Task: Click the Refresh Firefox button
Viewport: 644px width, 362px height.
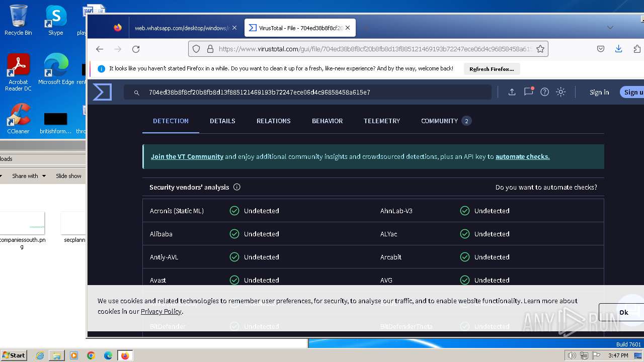Action: tap(492, 69)
